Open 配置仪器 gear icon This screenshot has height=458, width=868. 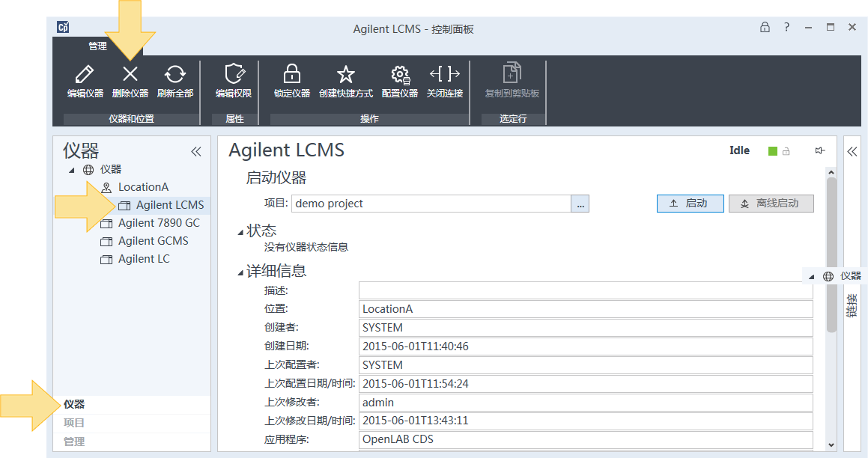(400, 74)
